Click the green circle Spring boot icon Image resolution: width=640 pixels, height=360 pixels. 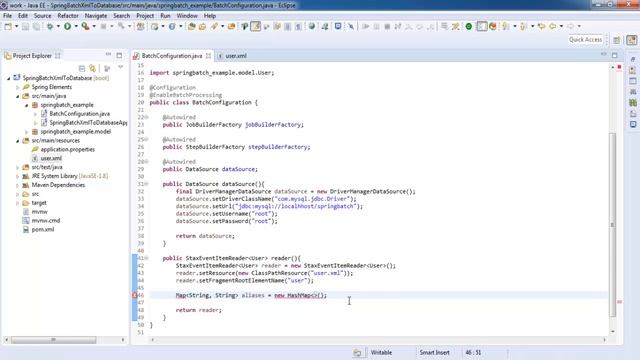point(469,27)
